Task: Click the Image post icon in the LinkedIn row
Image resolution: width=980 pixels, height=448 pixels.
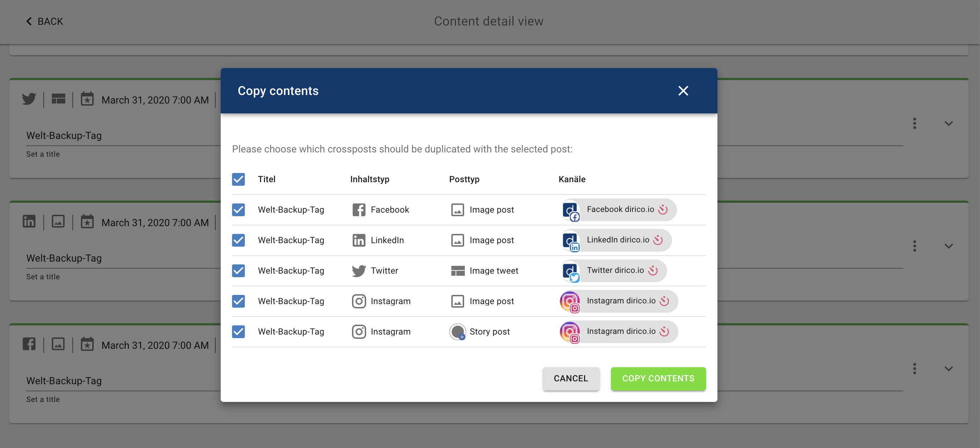Action: pyautogui.click(x=457, y=240)
